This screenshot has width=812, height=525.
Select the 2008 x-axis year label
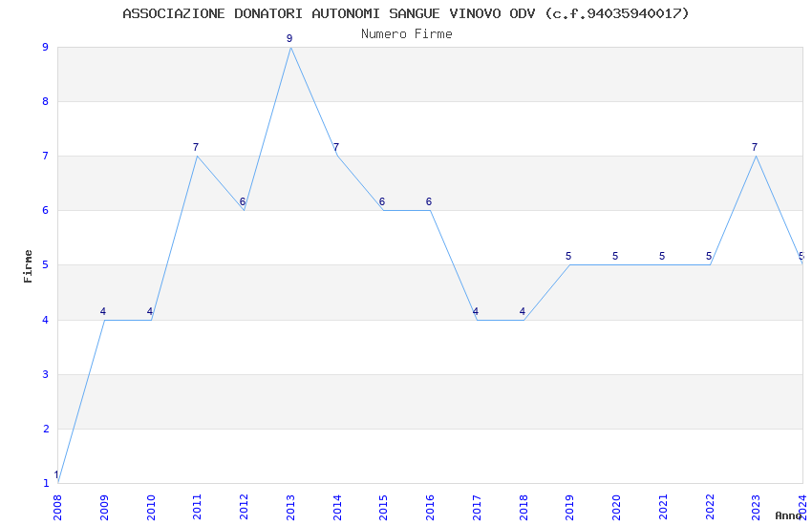(x=57, y=507)
